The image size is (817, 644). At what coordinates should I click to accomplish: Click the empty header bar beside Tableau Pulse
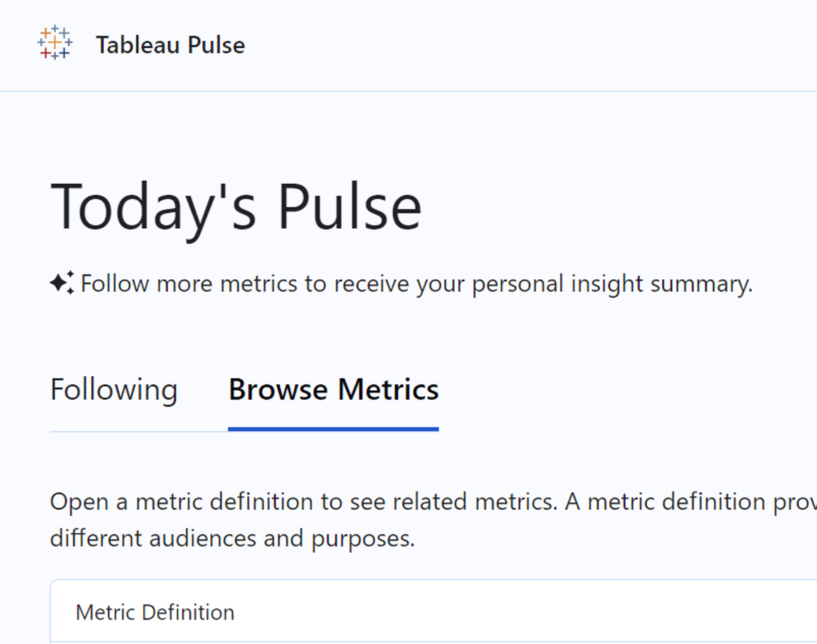coord(531,45)
